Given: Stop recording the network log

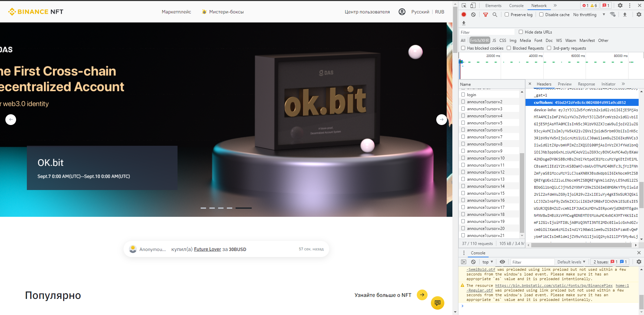Looking at the screenshot, I should (x=464, y=14).
